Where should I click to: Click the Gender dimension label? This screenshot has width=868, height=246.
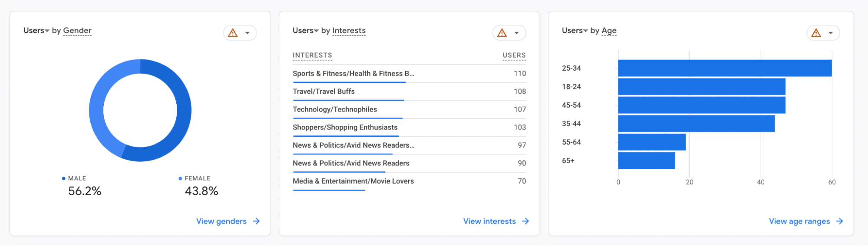77,30
